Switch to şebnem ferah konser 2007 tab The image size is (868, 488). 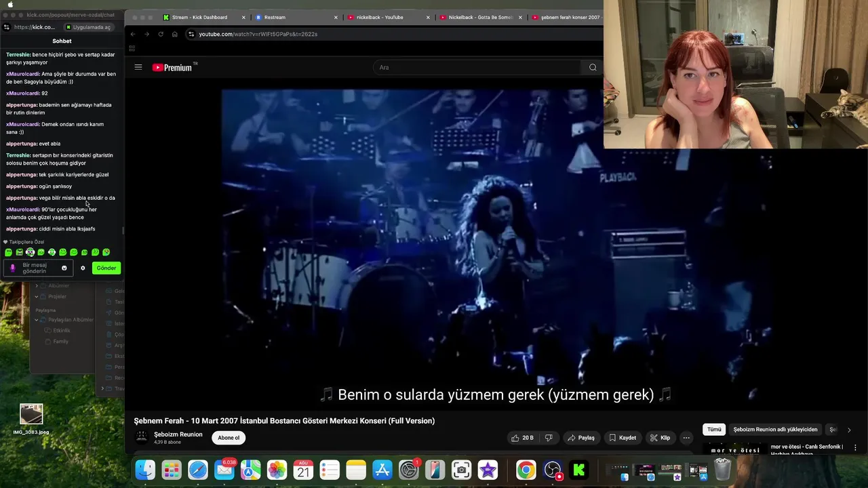566,18
